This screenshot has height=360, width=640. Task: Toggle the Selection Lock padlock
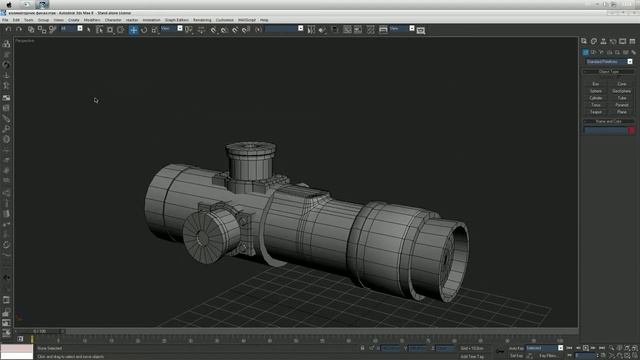(x=362, y=348)
